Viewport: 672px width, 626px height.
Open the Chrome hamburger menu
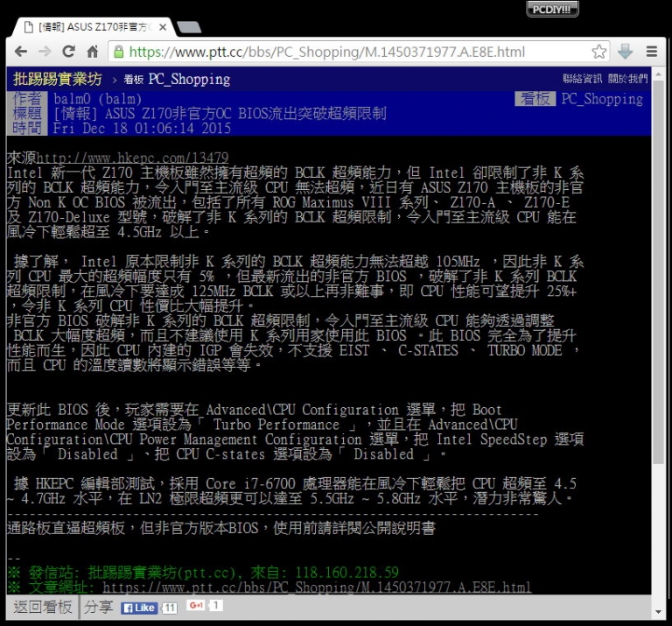pyautogui.click(x=652, y=52)
